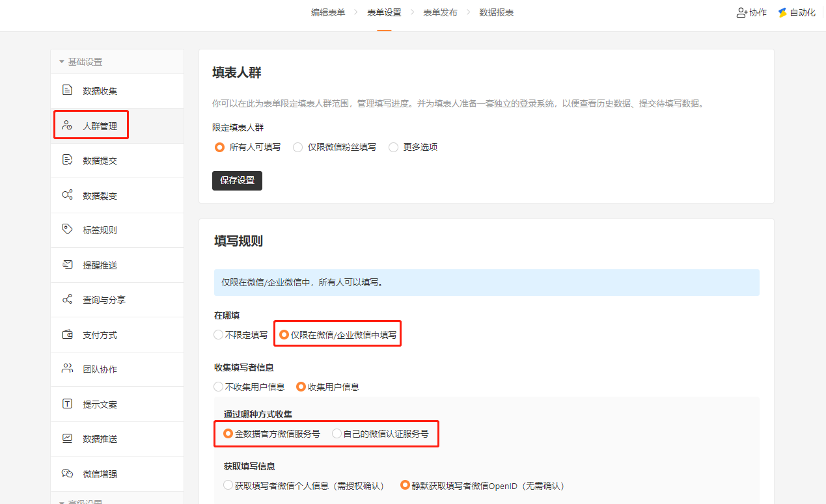Click the 标签规则 tag icon
The width and height of the screenshot is (826, 504).
click(x=67, y=230)
